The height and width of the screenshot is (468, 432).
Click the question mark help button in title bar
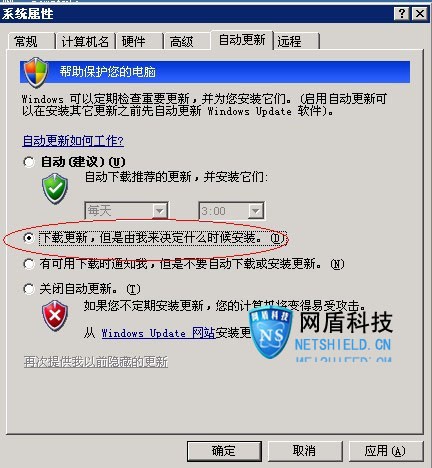click(402, 14)
